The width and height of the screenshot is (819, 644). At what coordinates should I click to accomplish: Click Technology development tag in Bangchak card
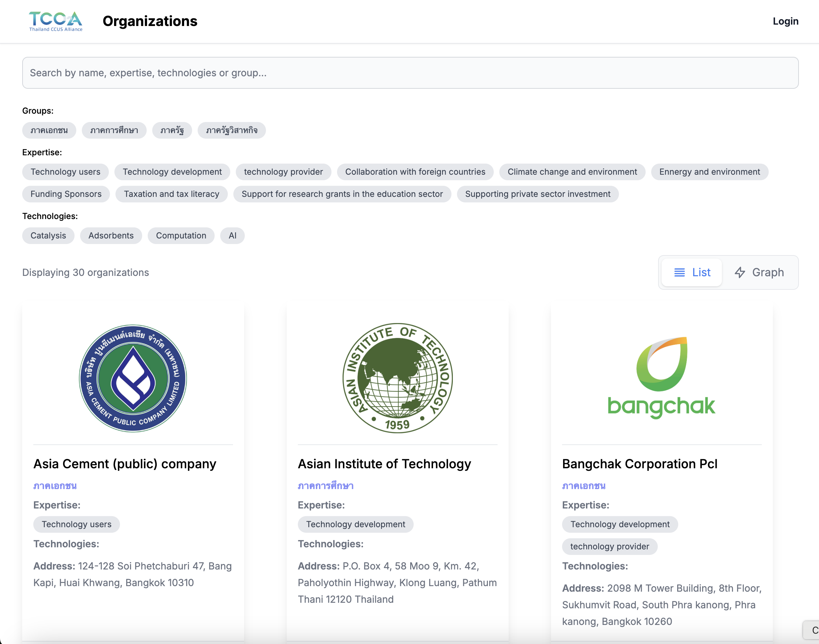[620, 524]
